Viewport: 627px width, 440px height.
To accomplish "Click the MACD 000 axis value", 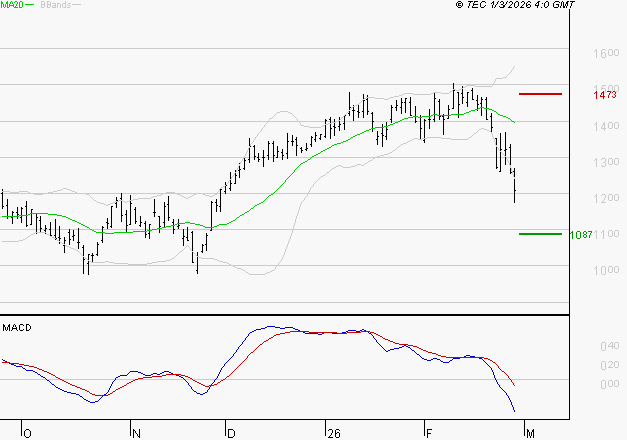I will (x=610, y=384).
